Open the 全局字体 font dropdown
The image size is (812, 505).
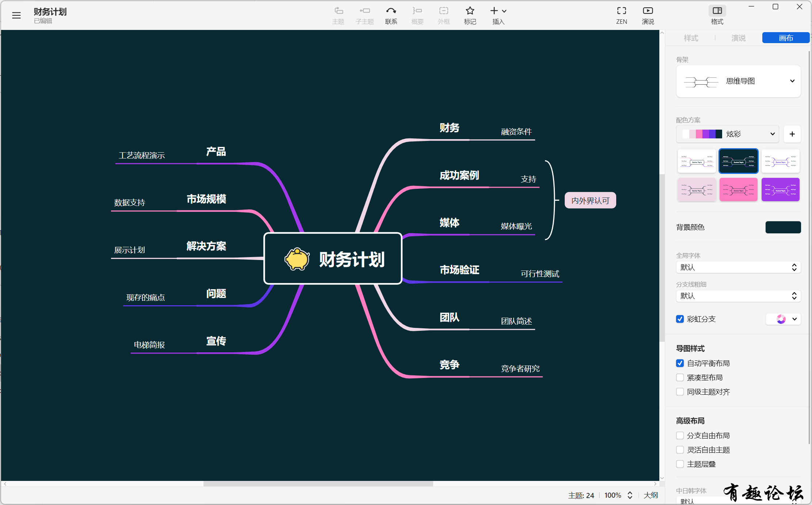click(x=738, y=267)
